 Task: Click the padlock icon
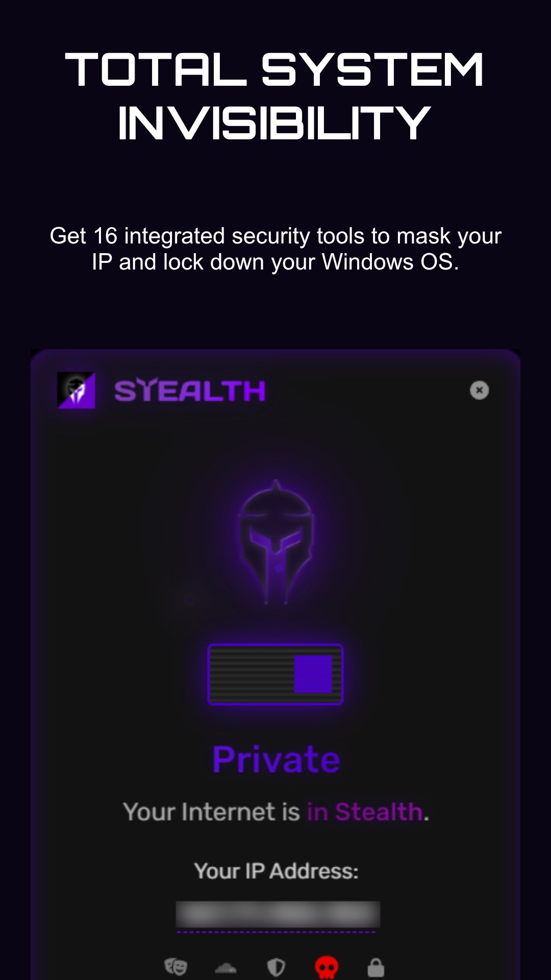click(376, 967)
